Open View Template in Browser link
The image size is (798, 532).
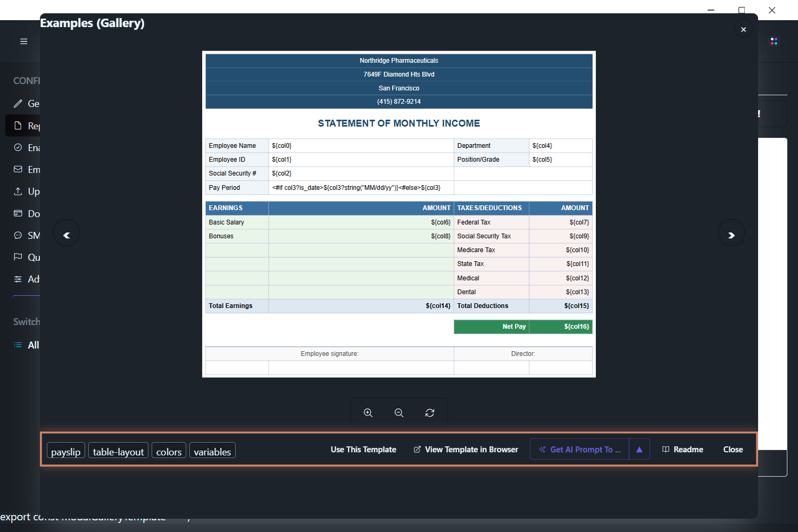[466, 450]
